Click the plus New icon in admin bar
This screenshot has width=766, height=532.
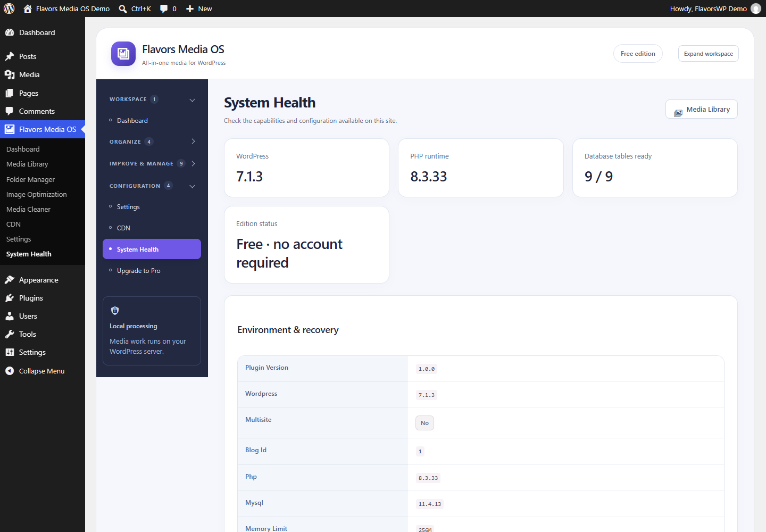click(x=190, y=9)
